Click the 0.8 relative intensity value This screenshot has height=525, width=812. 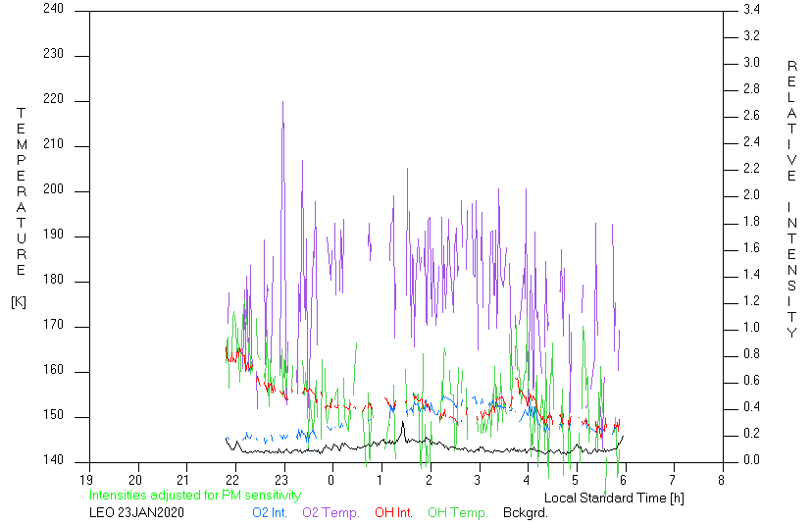[751, 354]
